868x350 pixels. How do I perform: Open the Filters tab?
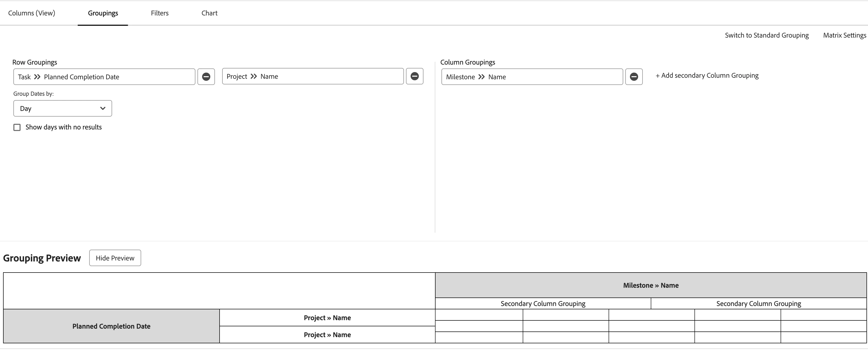[x=159, y=13]
